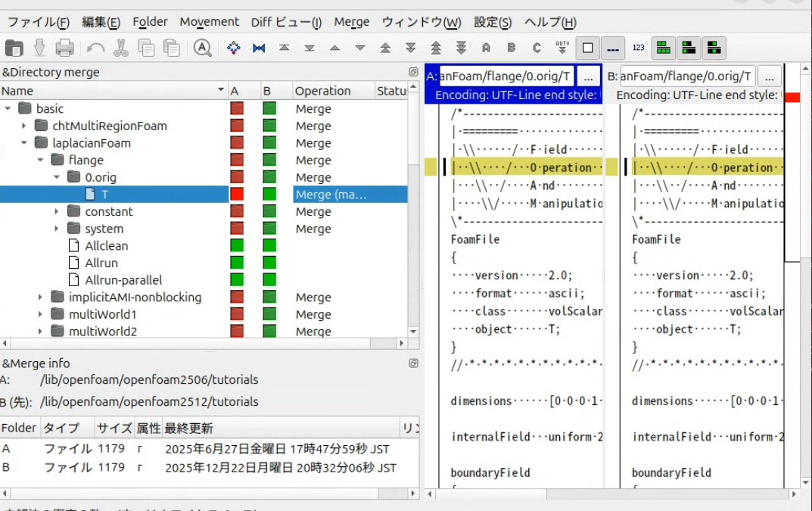Click browse button for file A
812x511 pixels.
(x=588, y=76)
